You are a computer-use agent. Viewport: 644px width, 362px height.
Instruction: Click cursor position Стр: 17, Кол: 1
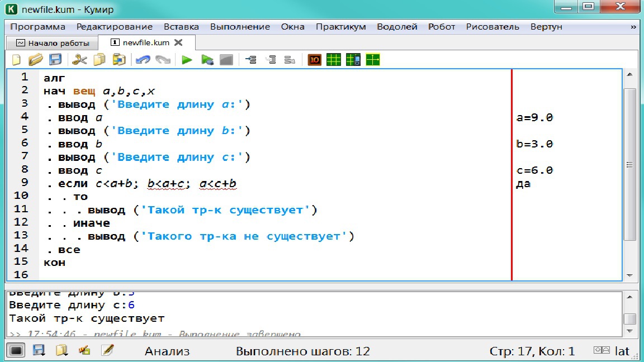(x=532, y=351)
